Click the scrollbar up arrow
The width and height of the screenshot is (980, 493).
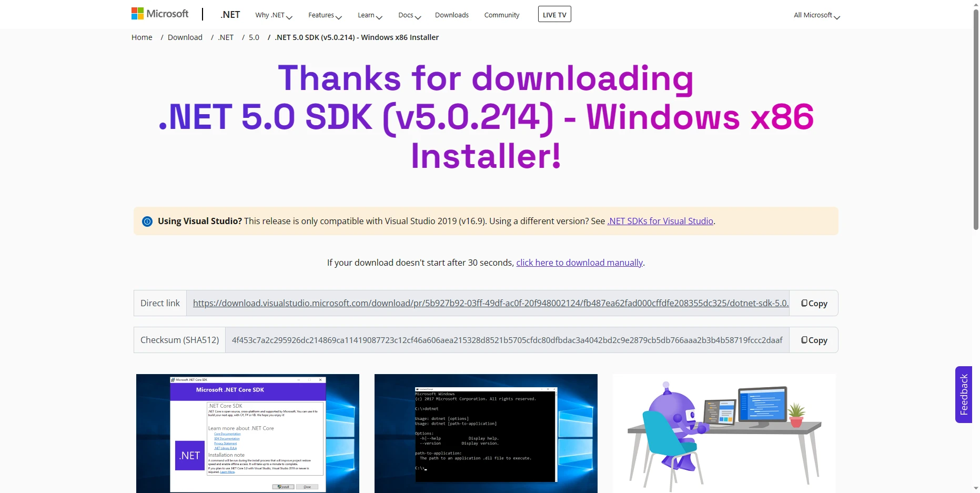tap(976, 4)
